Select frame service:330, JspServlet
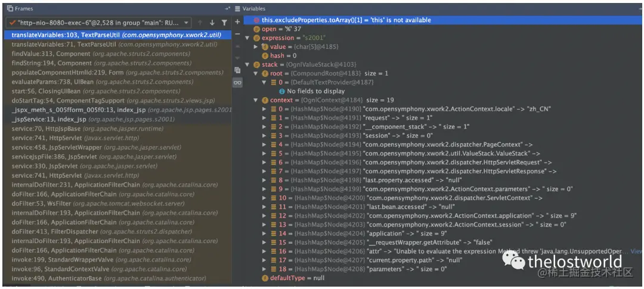This screenshot has height=289, width=644. click(118, 166)
